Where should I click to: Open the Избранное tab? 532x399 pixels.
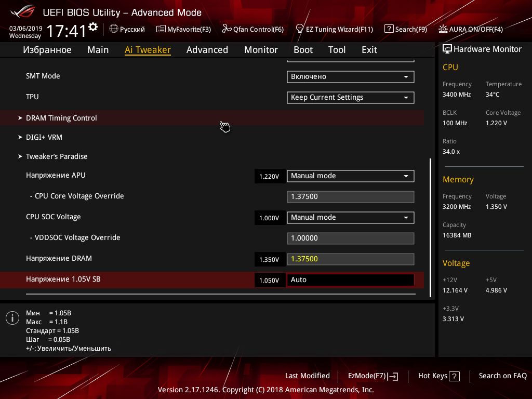tap(47, 50)
